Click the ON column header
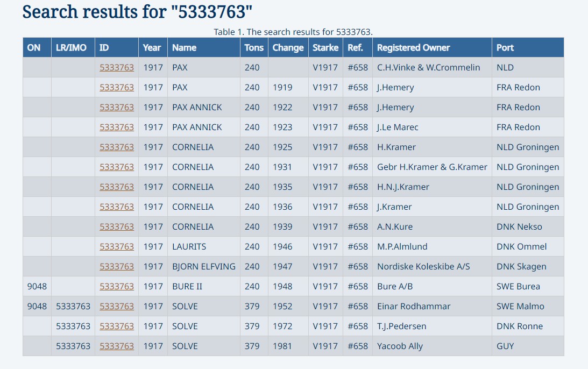 click(37, 48)
